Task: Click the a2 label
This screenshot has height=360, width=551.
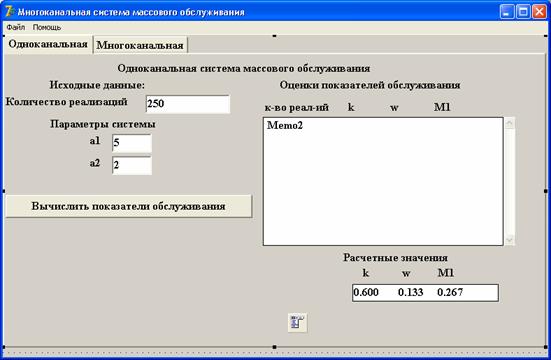Action: [95, 163]
